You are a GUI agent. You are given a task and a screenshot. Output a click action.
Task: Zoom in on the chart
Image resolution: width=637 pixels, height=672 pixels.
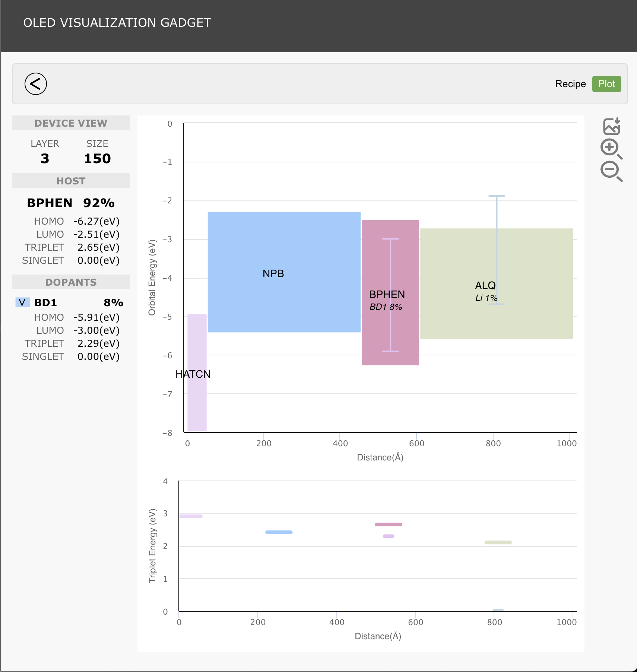611,149
